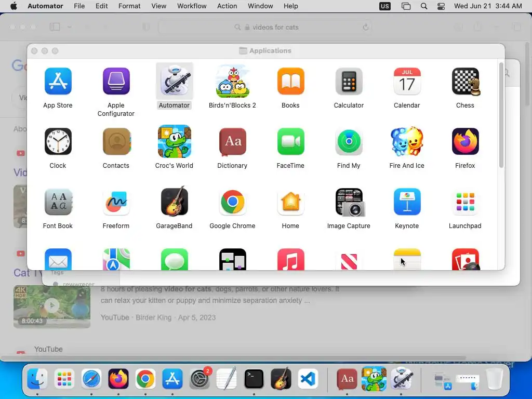Toggle the Safari sidebar button

55,27
